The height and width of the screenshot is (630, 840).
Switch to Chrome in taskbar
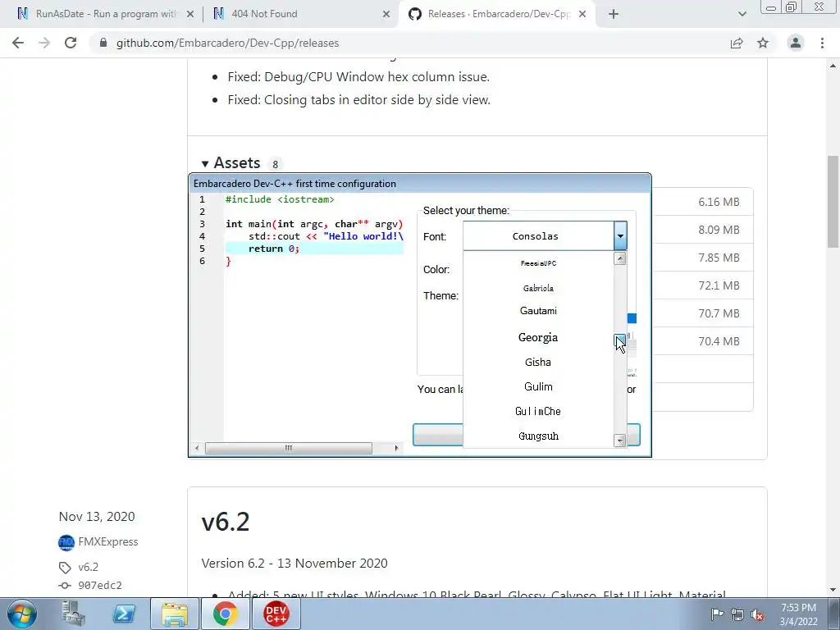click(225, 614)
